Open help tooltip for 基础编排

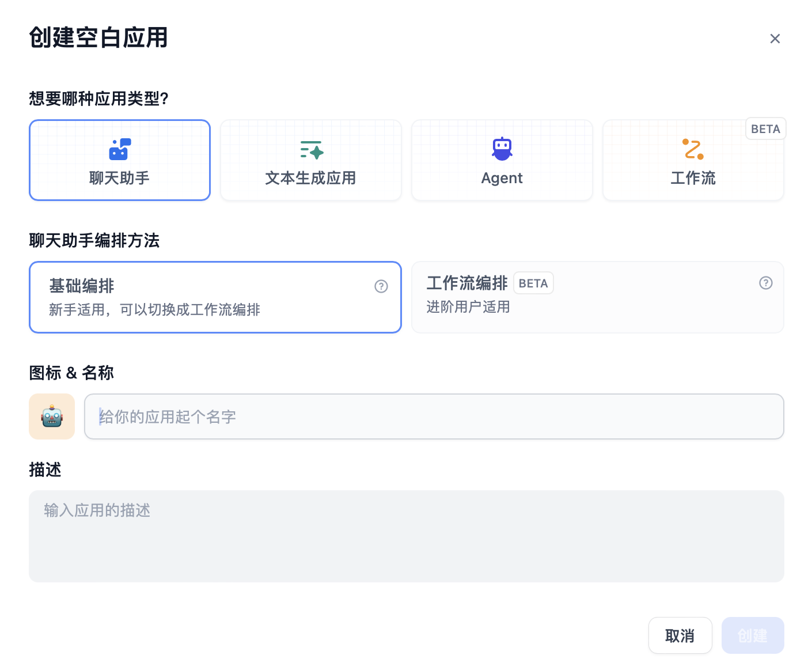click(x=381, y=286)
